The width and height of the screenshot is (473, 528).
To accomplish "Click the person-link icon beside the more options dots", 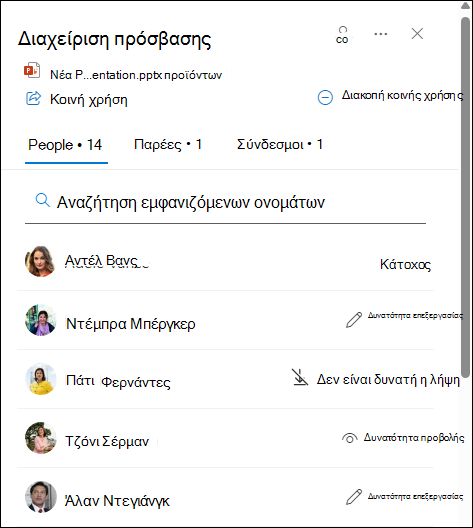I will click(342, 35).
